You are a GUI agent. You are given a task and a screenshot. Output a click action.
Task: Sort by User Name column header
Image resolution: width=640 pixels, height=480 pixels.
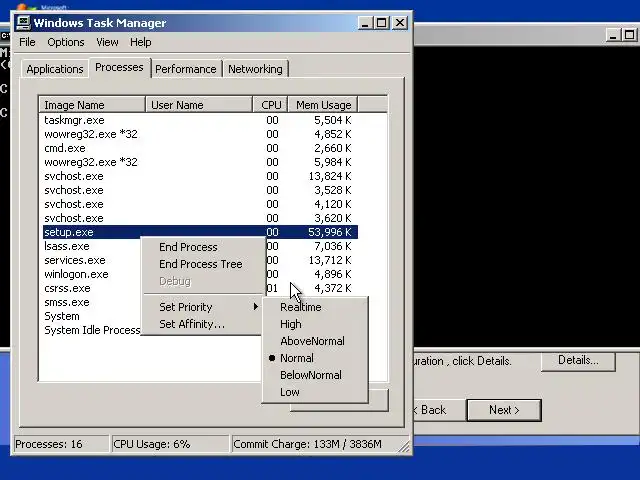[199, 105]
